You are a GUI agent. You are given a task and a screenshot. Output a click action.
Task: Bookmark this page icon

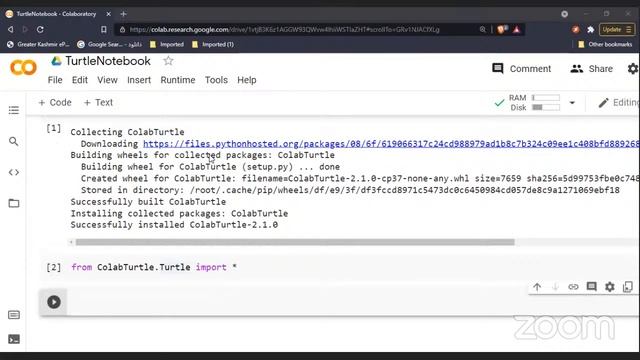[x=104, y=29]
